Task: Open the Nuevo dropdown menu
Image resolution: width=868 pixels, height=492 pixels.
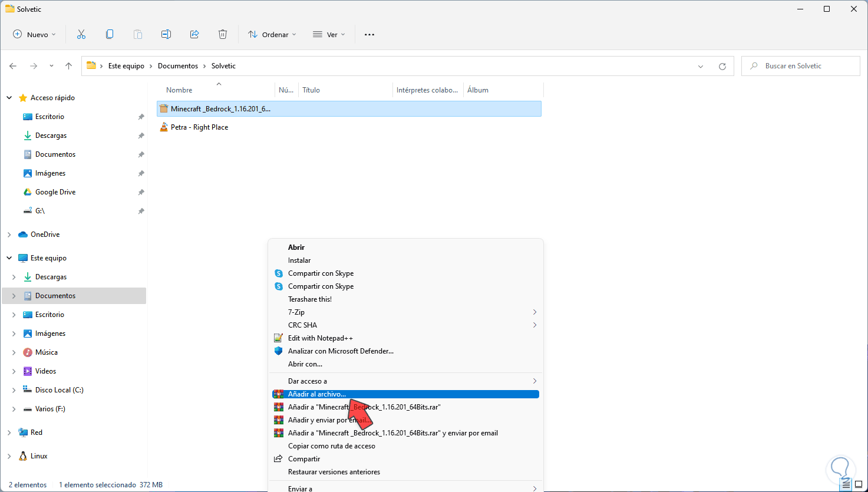Action: (x=35, y=35)
